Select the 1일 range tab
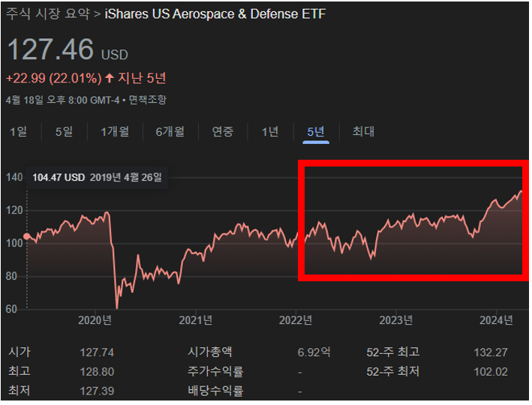 point(18,131)
